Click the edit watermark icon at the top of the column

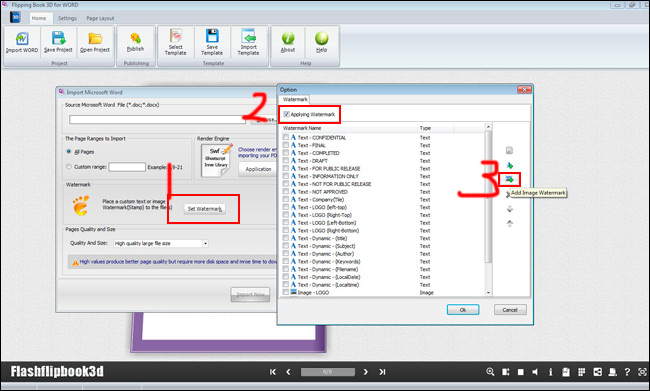pos(509,150)
